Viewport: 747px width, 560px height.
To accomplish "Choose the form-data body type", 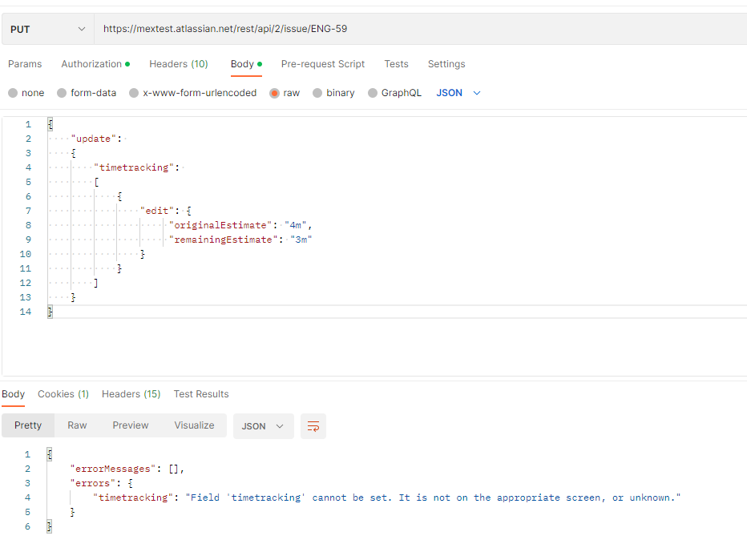I will pos(86,93).
